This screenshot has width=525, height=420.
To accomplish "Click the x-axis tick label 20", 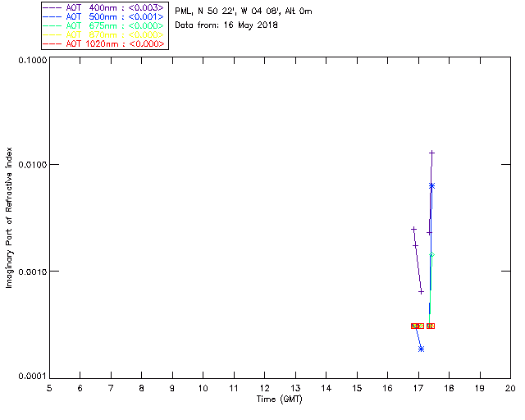I will click(x=510, y=388).
